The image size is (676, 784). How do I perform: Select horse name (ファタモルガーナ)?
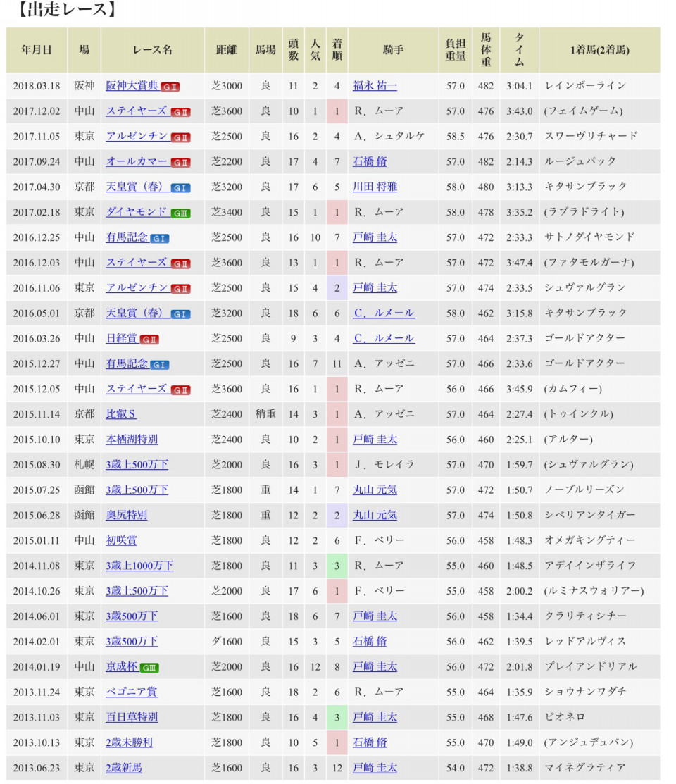(589, 263)
